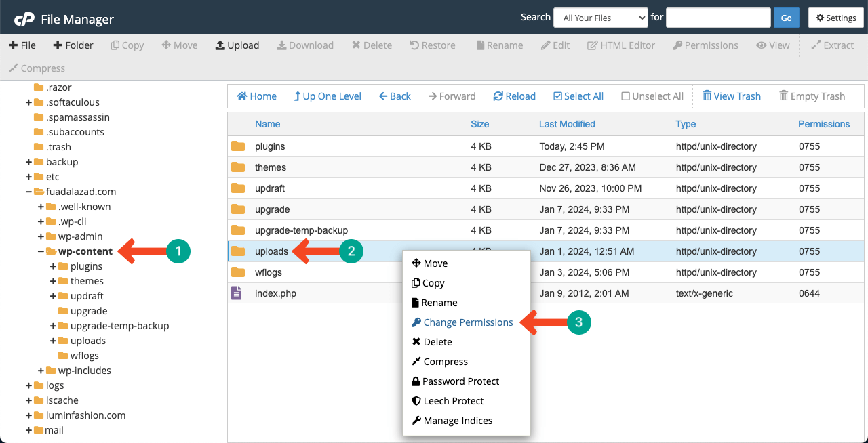
Task: Select Leech Protect menu entry
Action: (448, 401)
